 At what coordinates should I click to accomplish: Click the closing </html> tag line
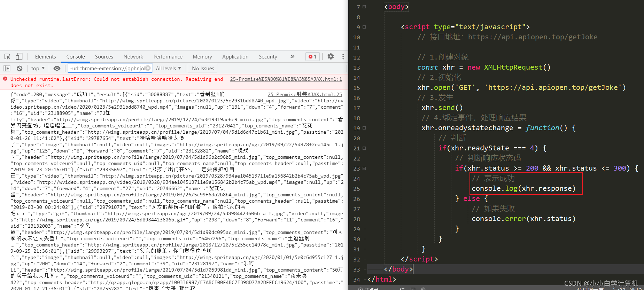click(382, 279)
